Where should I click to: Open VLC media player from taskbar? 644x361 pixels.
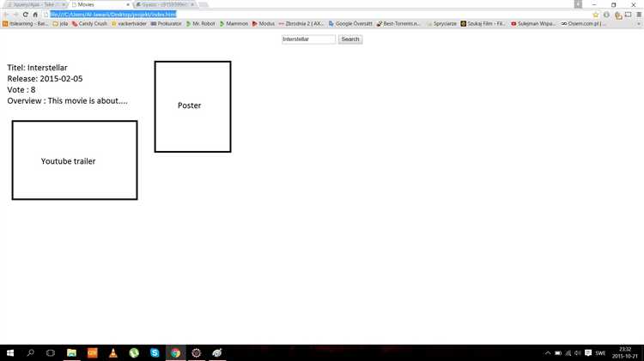tap(112, 352)
